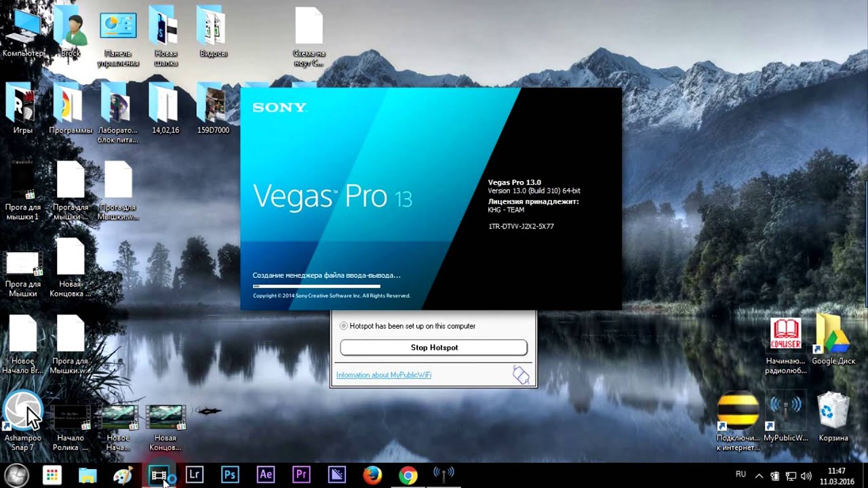Open the Компьютер desktop icon
The image size is (868, 488).
[23, 30]
